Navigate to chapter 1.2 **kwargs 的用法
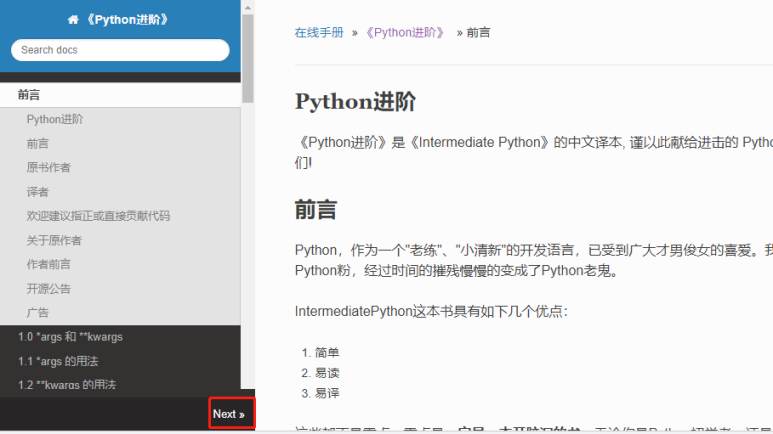773x434 pixels. point(67,385)
